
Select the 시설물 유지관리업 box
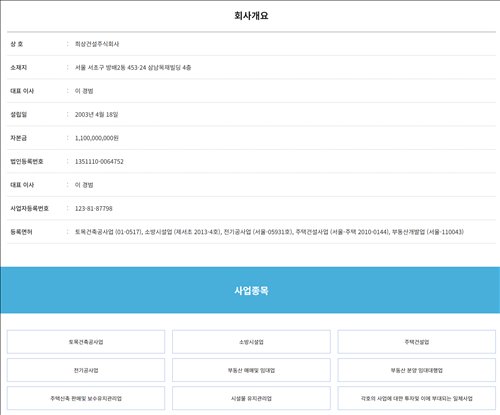pyautogui.click(x=251, y=398)
